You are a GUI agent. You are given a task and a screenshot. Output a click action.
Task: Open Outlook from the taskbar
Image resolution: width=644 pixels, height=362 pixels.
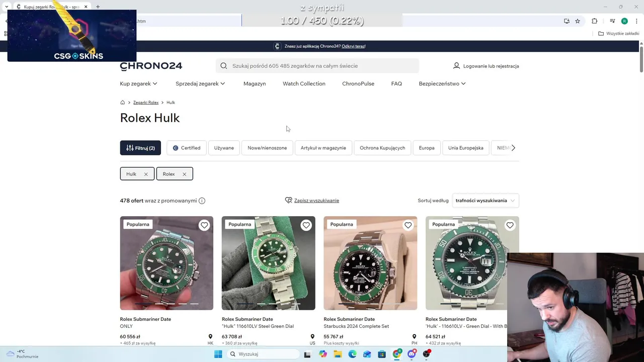[x=367, y=354]
